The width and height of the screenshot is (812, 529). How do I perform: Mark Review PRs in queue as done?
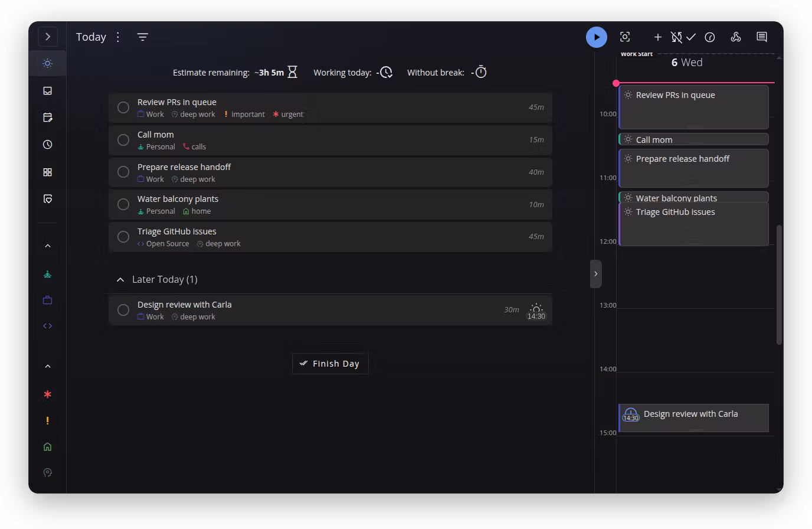[123, 107]
